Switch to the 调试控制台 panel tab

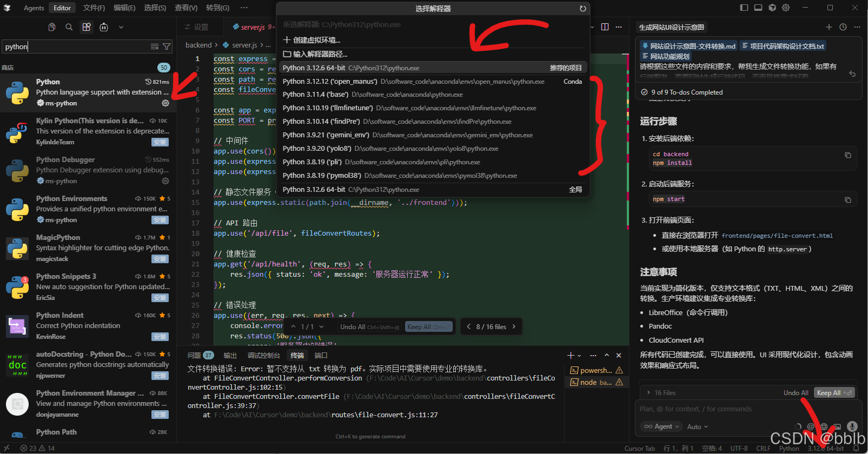[263, 355]
